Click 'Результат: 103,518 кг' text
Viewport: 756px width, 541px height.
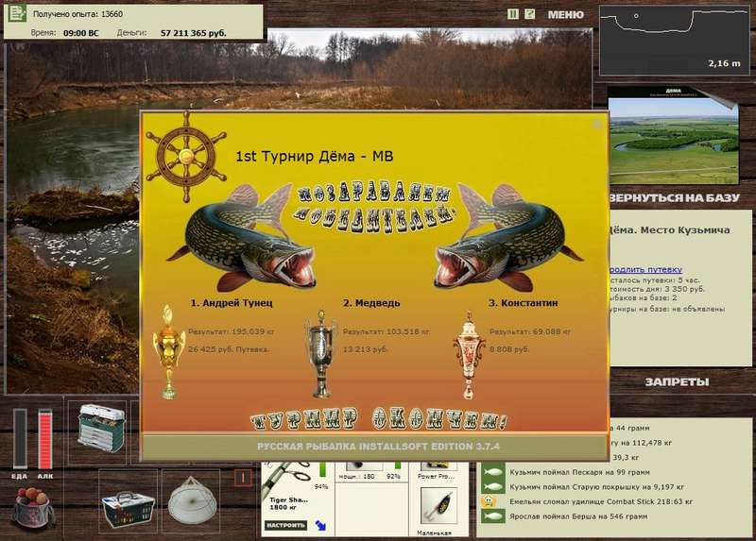(386, 332)
